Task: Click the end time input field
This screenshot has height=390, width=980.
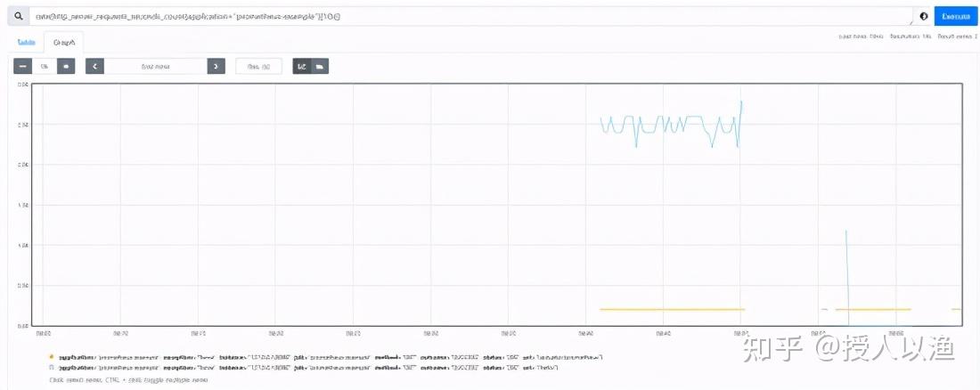Action: coord(155,66)
